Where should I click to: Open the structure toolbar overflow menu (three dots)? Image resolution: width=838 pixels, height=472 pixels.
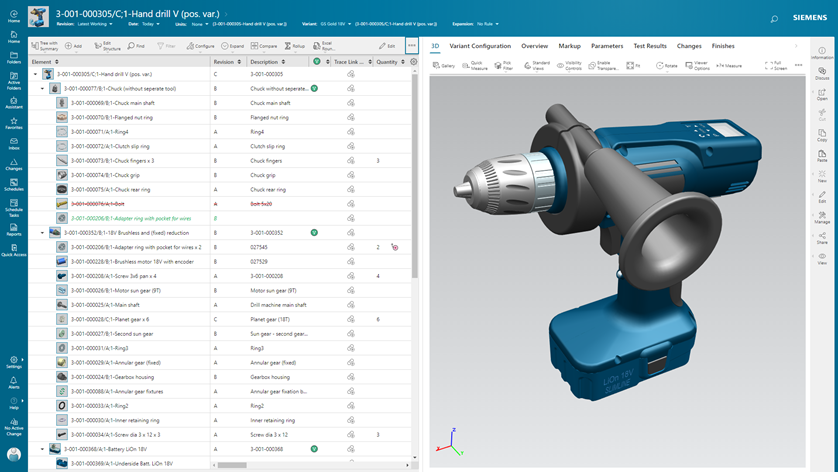click(x=412, y=45)
